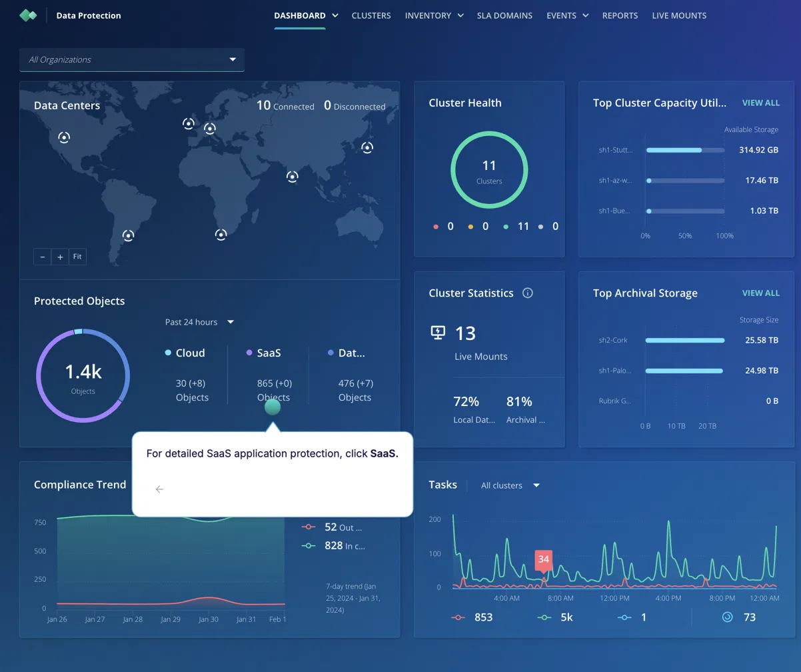Click the red 52 Out of compliance legend
This screenshot has width=801, height=672.
point(332,527)
